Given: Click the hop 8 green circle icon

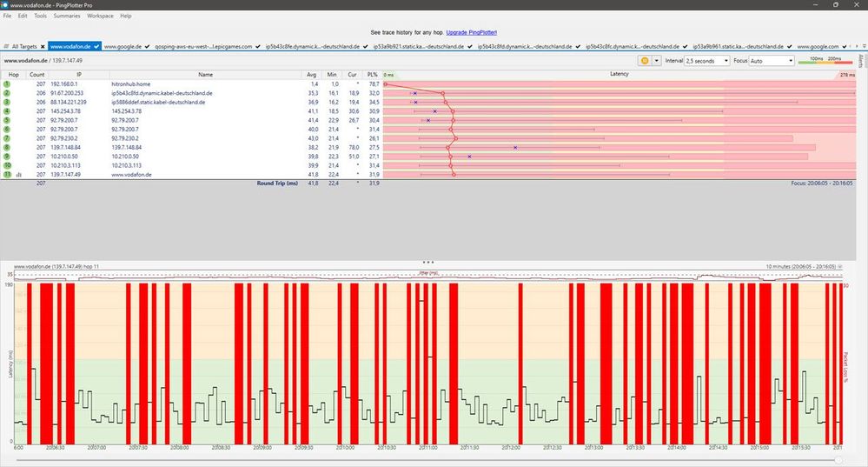Looking at the screenshot, I should coord(6,148).
